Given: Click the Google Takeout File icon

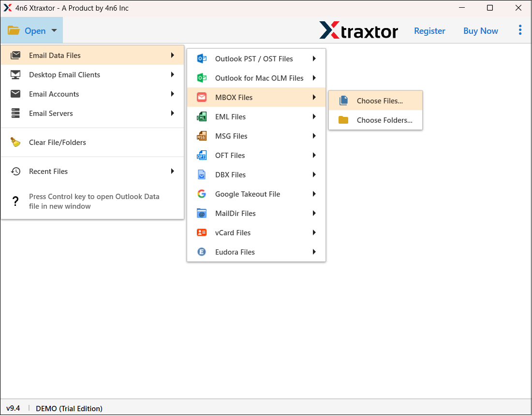Looking at the screenshot, I should tap(202, 194).
